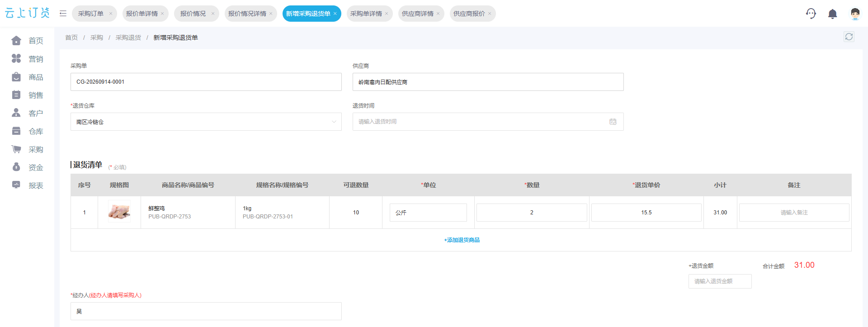Click 采购 in the breadcrumb
This screenshot has width=868, height=327.
click(x=97, y=38)
